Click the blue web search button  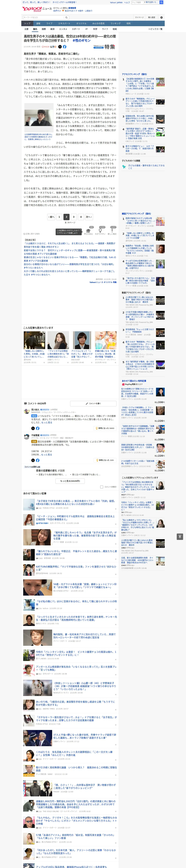(x=161, y=2)
